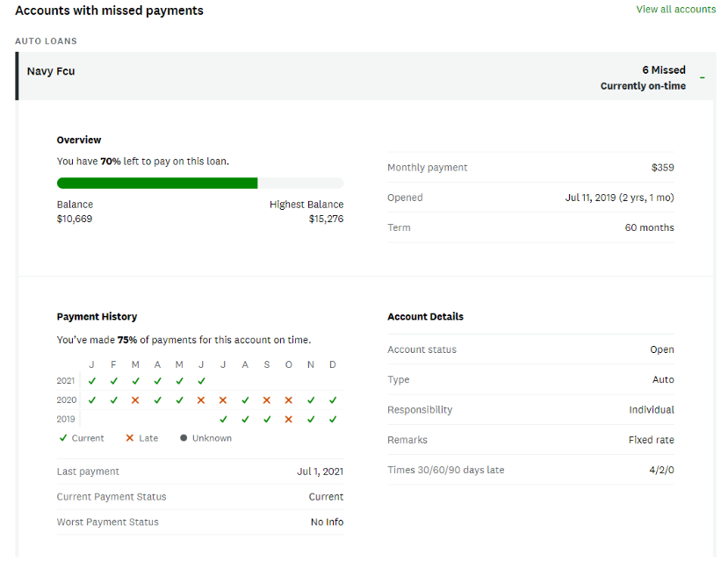Click the June 2020 late payment X
Image resolution: width=728 pixels, height=569 pixels.
pos(201,400)
